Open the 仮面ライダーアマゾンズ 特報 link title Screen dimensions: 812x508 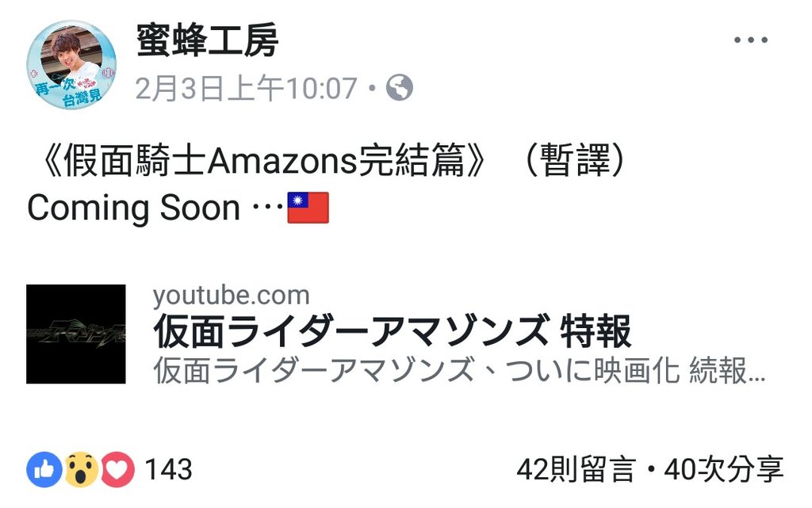[392, 331]
